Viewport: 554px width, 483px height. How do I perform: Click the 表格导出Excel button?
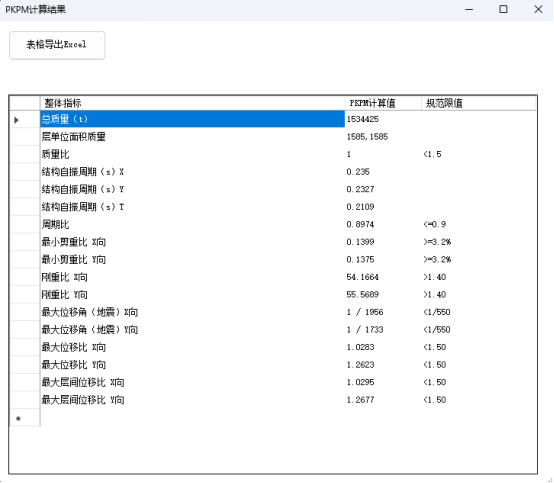point(57,45)
